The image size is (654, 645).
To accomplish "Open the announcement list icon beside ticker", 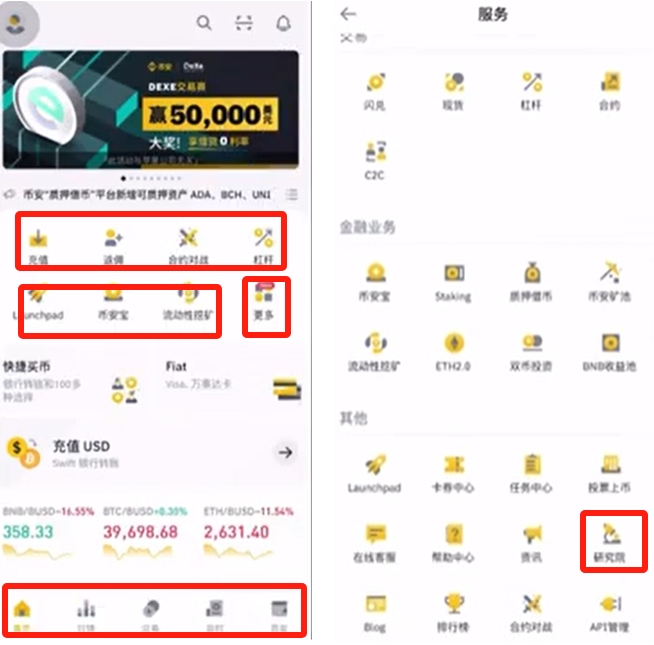I will pos(292,194).
